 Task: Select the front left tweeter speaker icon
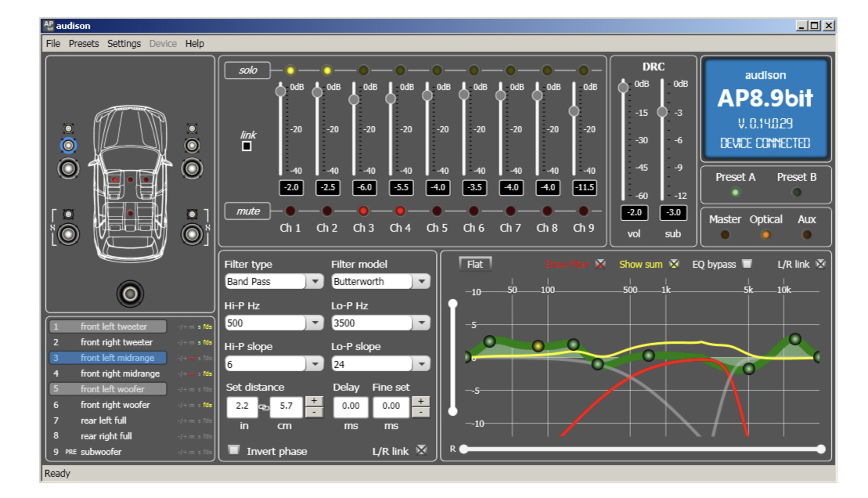[68, 128]
